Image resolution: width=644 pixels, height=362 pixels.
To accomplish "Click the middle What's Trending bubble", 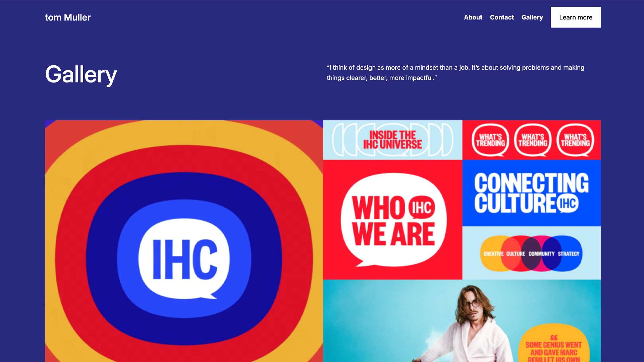I will (533, 140).
